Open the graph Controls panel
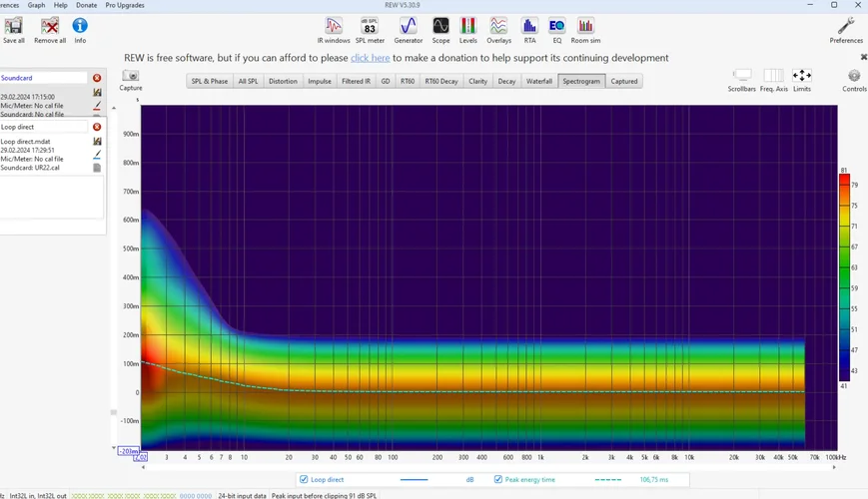The height and width of the screenshot is (499, 868). 854,76
